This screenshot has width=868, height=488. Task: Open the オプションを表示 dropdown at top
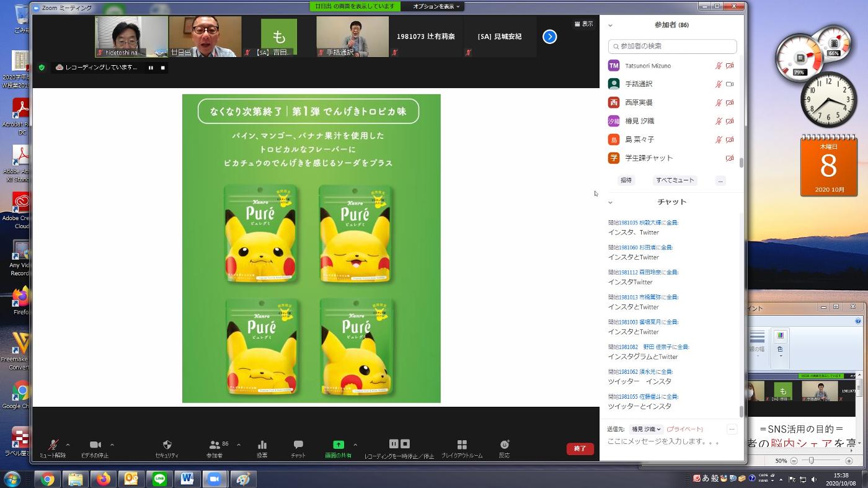click(436, 6)
